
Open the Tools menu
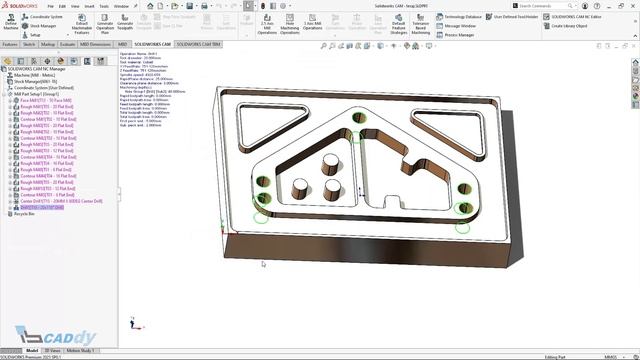[x=104, y=7]
